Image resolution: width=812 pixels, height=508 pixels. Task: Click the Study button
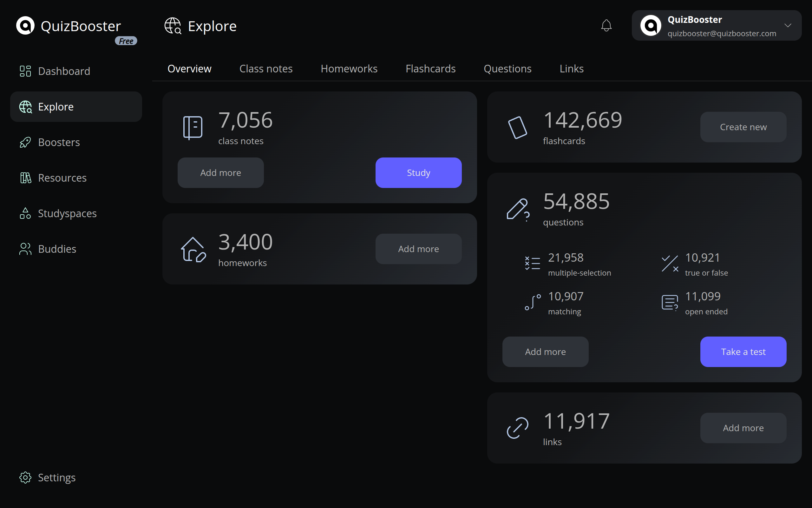coord(418,173)
